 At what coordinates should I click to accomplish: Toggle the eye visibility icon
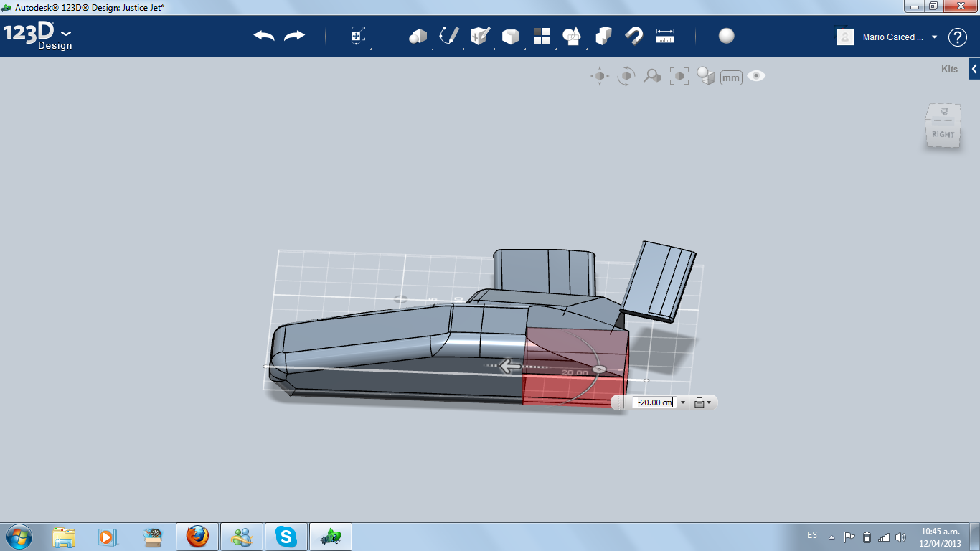756,76
